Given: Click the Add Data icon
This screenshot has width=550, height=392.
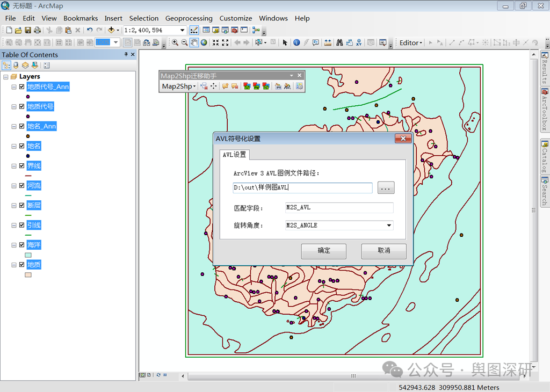Looking at the screenshot, I should click(x=111, y=30).
